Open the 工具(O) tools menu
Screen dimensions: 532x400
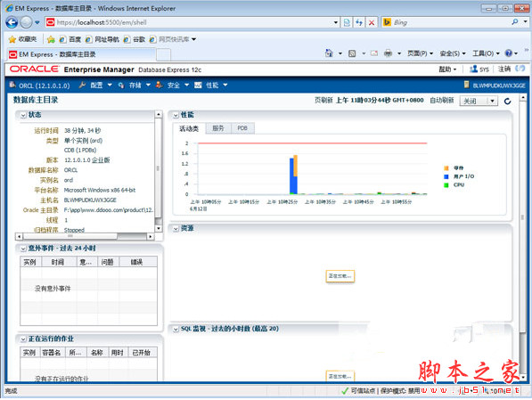pyautogui.click(x=486, y=53)
